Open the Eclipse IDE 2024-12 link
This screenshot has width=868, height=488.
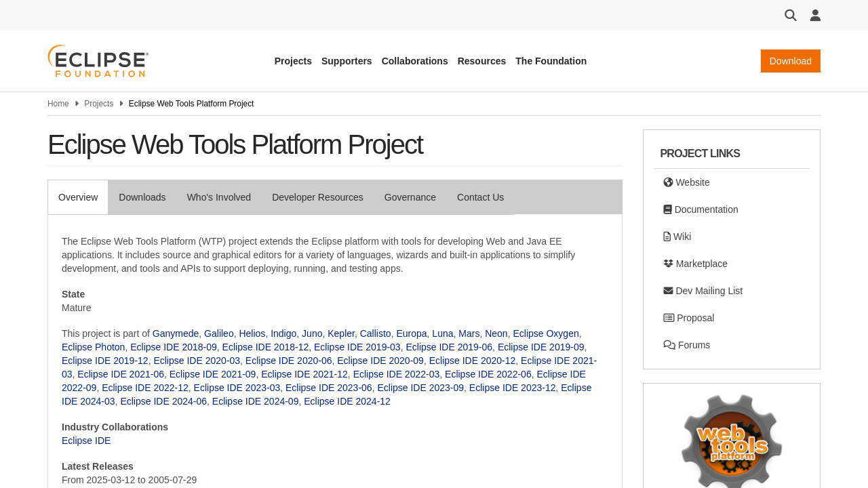tap(347, 401)
